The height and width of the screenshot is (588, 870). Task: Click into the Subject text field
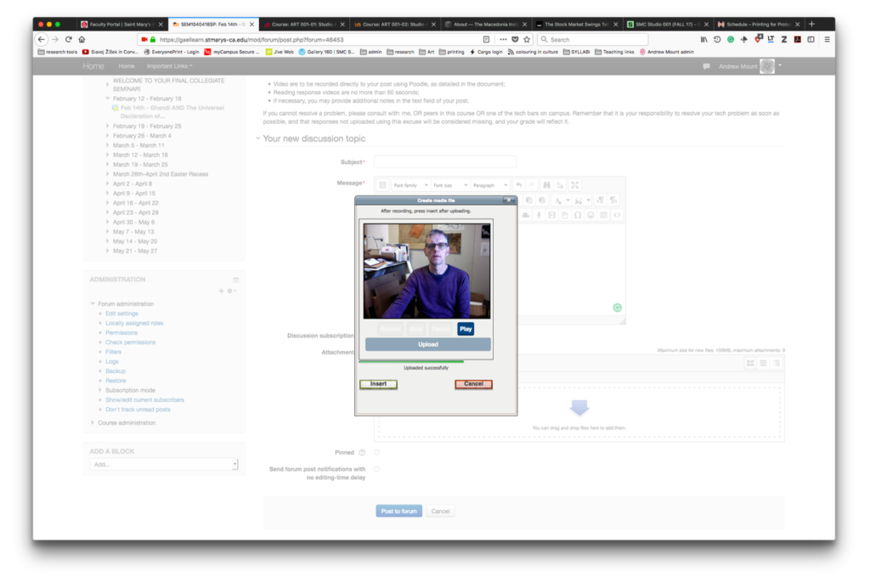[432, 161]
